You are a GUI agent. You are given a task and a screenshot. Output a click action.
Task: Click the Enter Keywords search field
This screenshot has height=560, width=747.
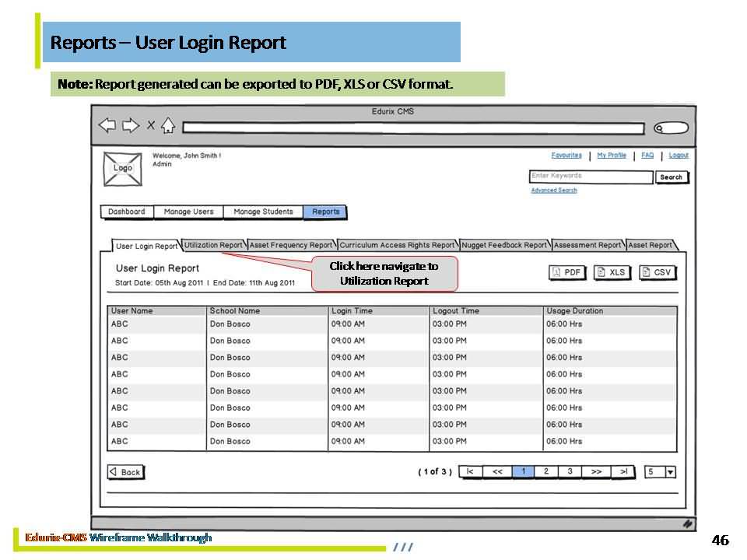pos(591,177)
